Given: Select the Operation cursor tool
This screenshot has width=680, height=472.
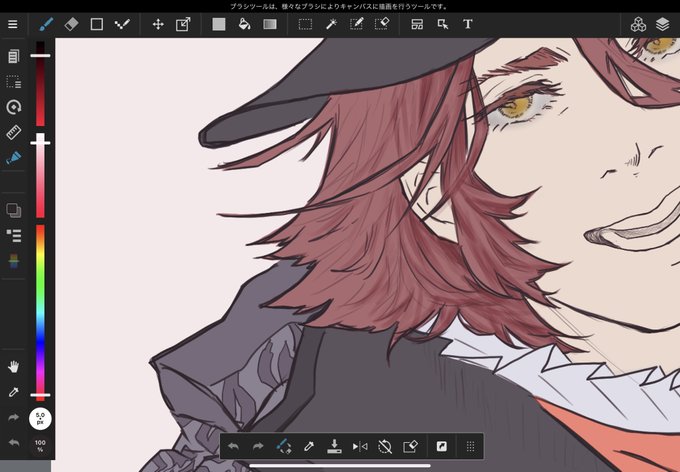Looking at the screenshot, I should [443, 24].
